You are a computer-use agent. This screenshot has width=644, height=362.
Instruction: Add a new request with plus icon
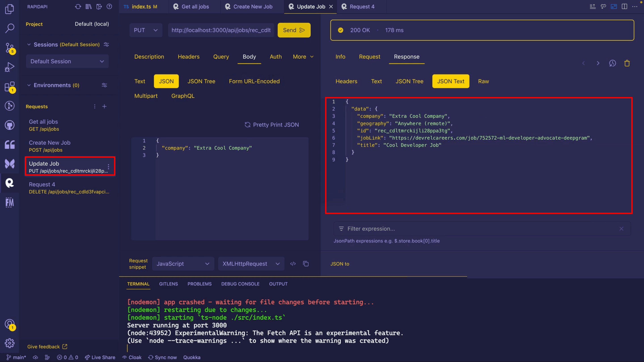(104, 106)
